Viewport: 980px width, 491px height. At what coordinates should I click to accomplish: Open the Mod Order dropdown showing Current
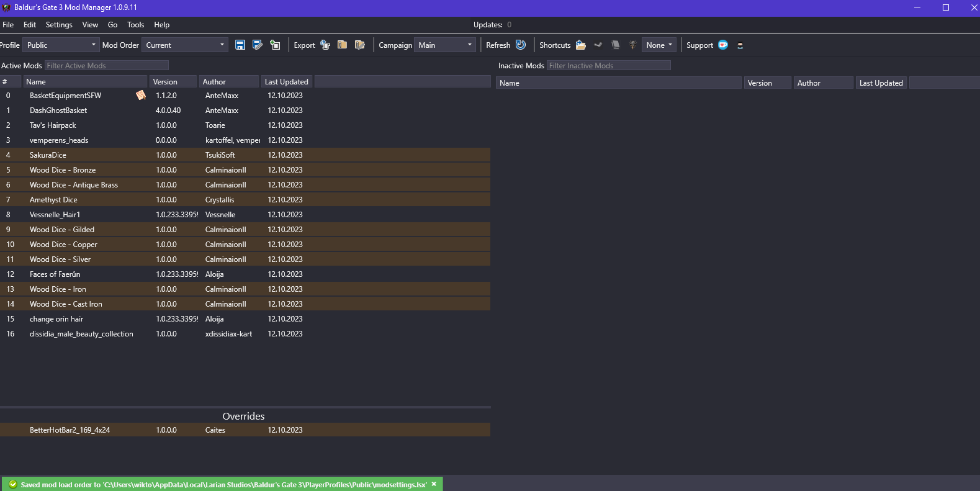click(185, 45)
